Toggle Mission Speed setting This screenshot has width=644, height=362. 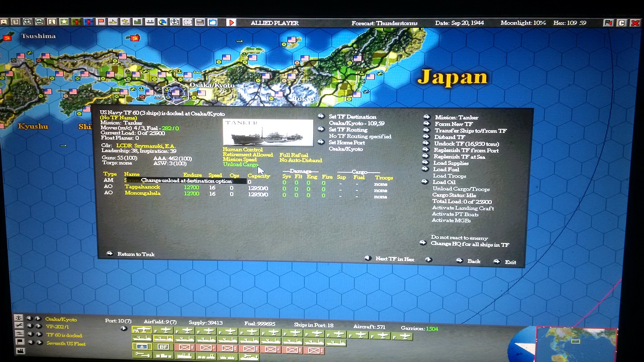point(239,160)
